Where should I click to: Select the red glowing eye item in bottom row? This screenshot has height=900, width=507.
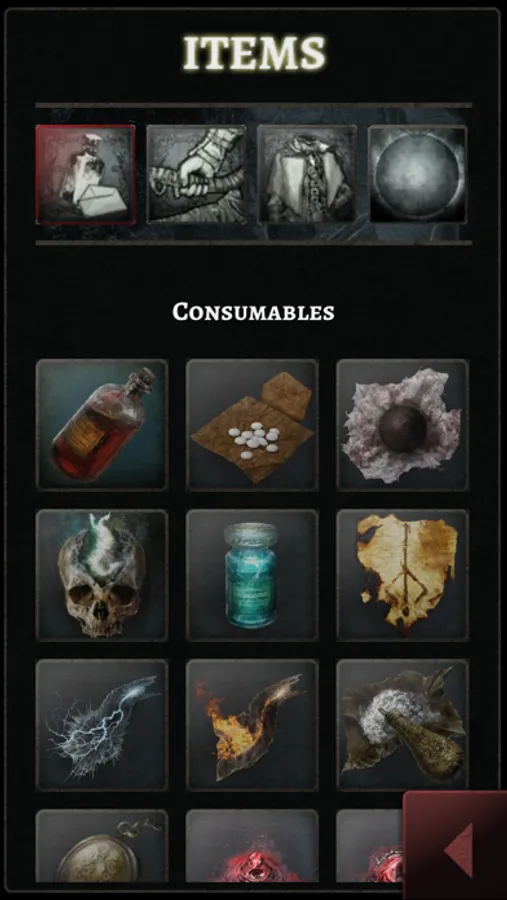[x=252, y=846]
